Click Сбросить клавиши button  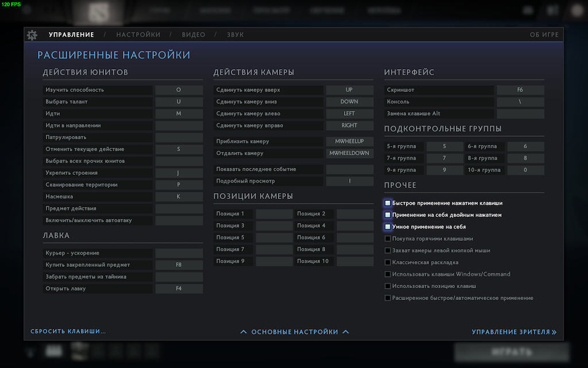(68, 332)
